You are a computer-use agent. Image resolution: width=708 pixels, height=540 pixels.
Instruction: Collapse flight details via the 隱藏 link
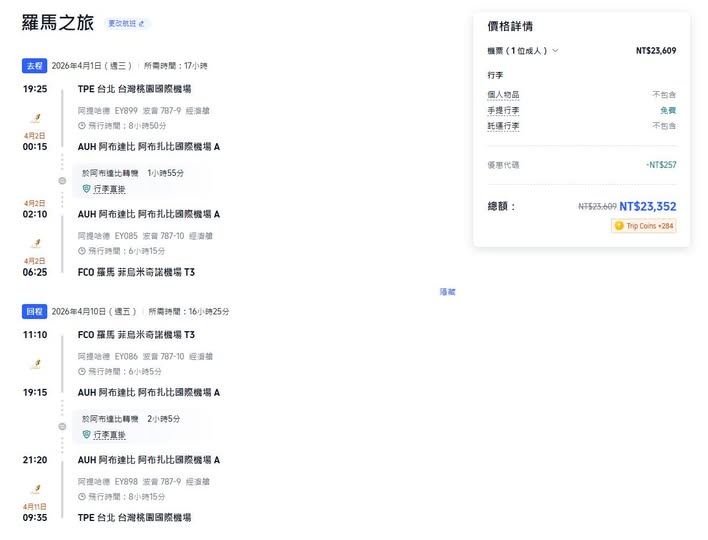coord(447,292)
